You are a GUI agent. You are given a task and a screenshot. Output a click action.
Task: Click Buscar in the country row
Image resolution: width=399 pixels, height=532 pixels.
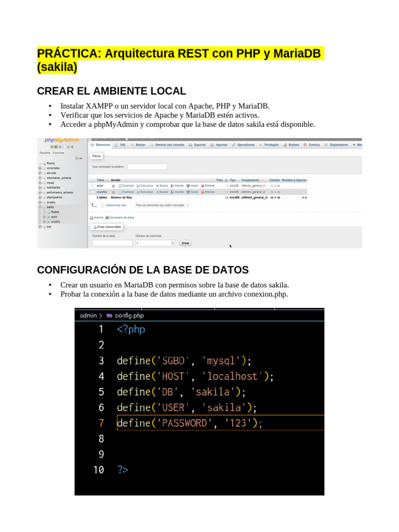tap(162, 192)
